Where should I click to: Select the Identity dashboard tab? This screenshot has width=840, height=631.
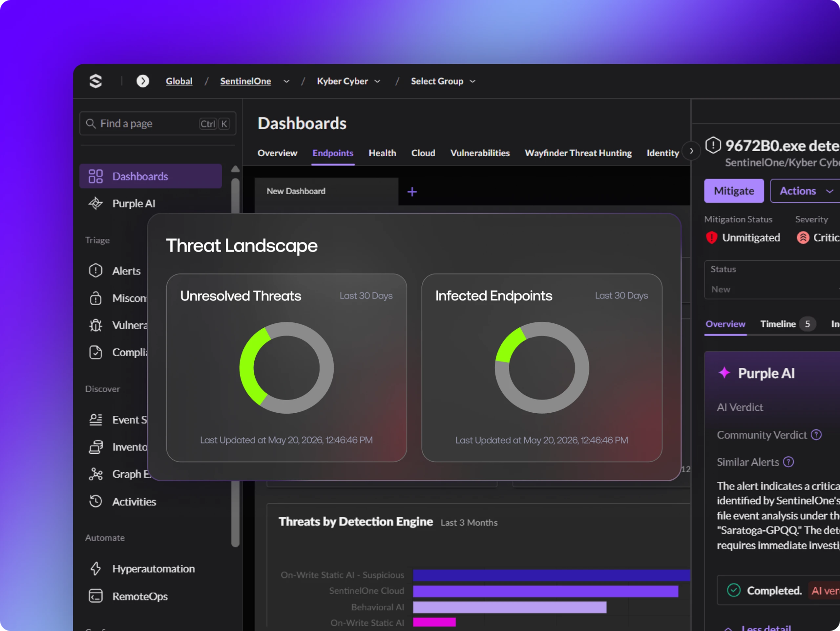pos(663,153)
